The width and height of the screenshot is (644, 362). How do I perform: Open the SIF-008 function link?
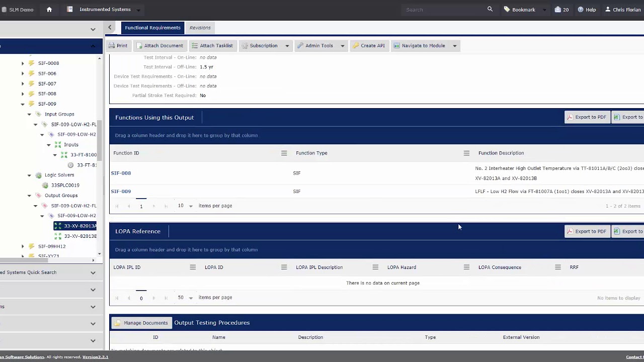pos(121,173)
